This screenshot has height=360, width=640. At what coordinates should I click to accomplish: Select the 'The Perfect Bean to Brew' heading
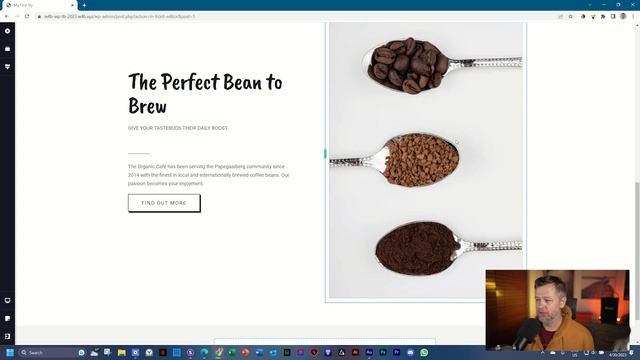205,93
